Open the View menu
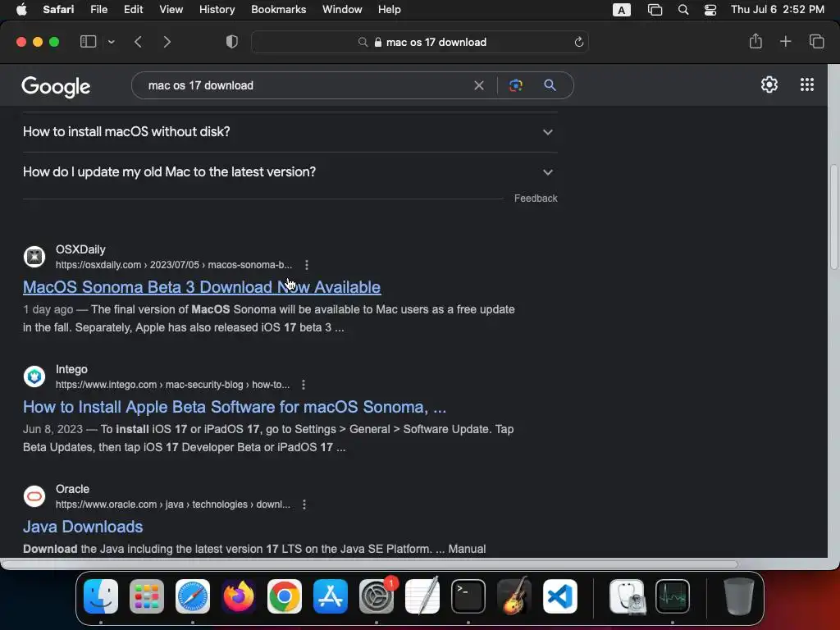 click(171, 10)
